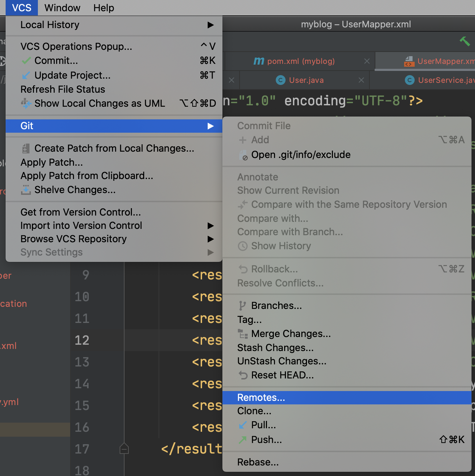Select Browse VCS Repository item
The height and width of the screenshot is (476, 475).
pyautogui.click(x=114, y=239)
